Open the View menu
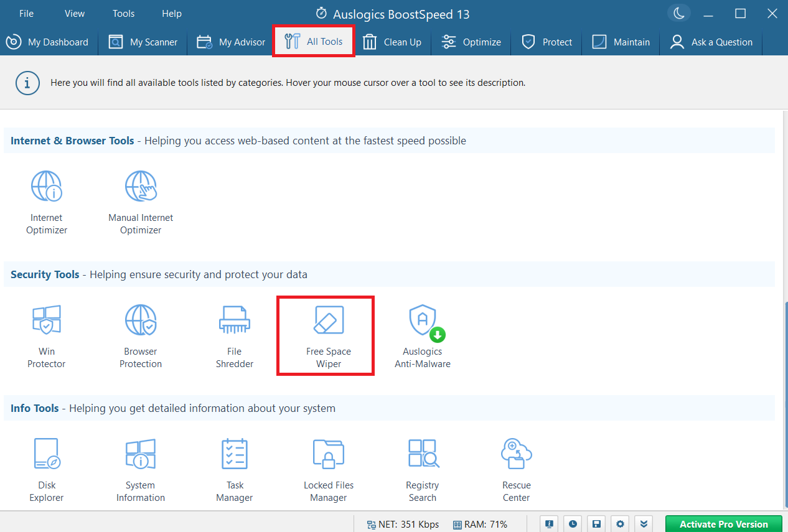Screen dimensions: 788x532 (75, 14)
